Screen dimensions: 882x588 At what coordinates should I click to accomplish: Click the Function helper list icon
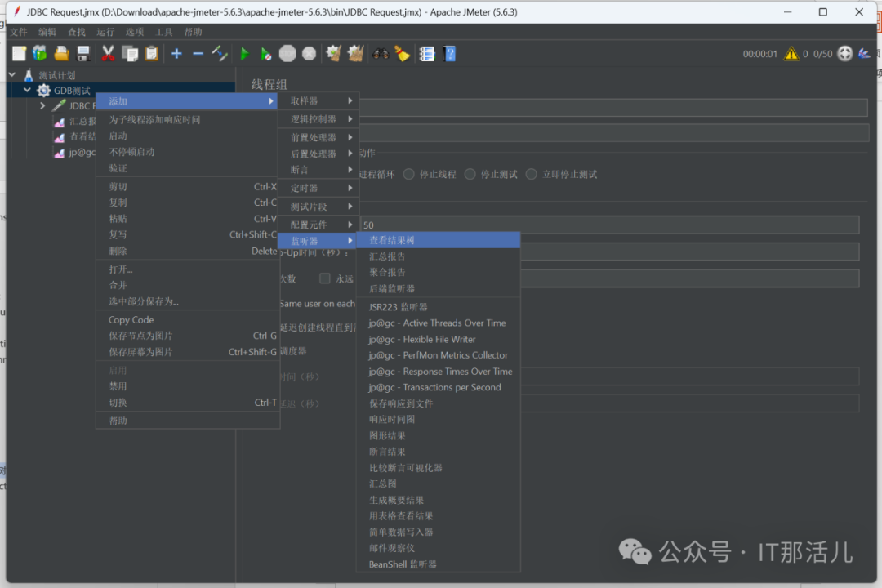pos(427,53)
